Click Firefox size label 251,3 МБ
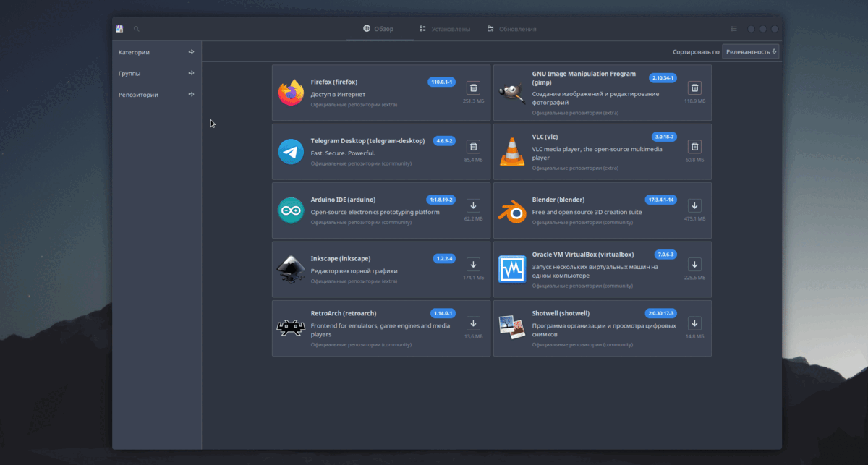The width and height of the screenshot is (868, 465). pyautogui.click(x=473, y=101)
